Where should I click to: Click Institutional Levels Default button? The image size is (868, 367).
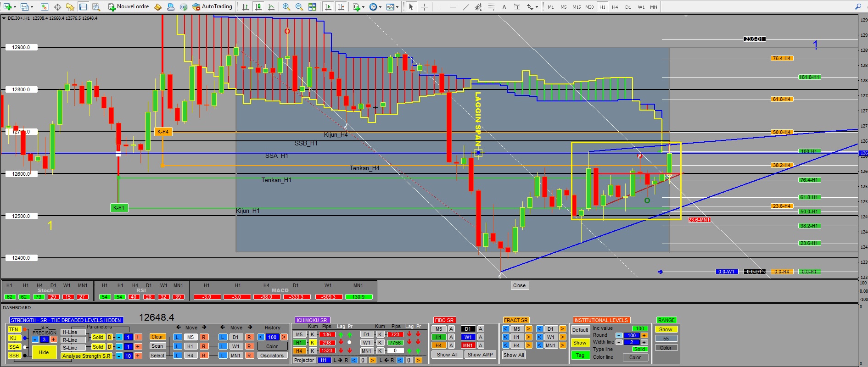[x=580, y=330]
